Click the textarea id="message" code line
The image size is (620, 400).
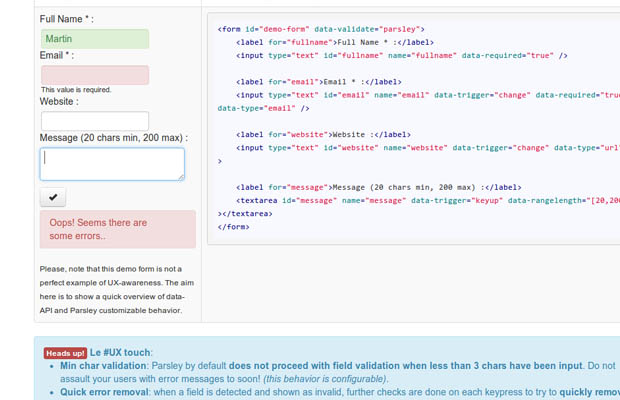[428, 201]
